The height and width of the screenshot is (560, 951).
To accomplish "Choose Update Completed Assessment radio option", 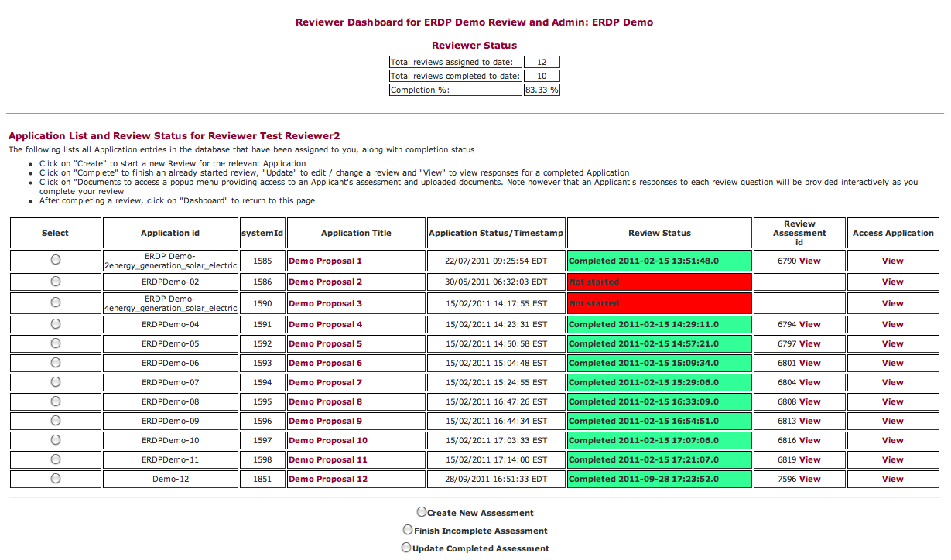I will 406,548.
